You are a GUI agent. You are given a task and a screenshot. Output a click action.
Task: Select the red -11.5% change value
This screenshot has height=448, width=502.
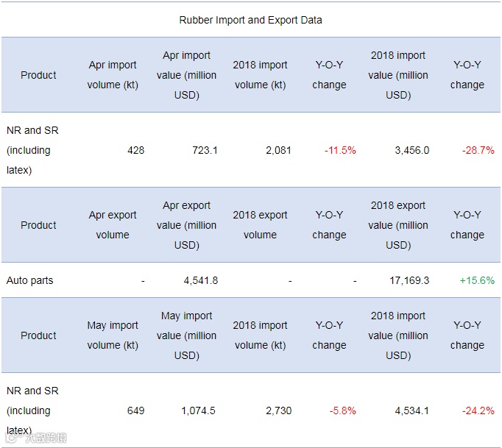(340, 150)
